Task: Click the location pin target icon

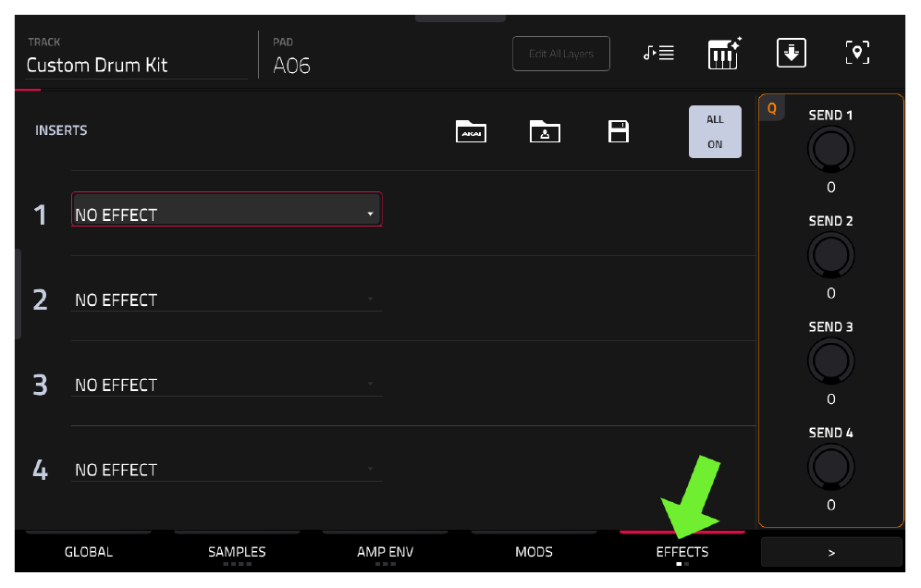Action: coord(857,53)
